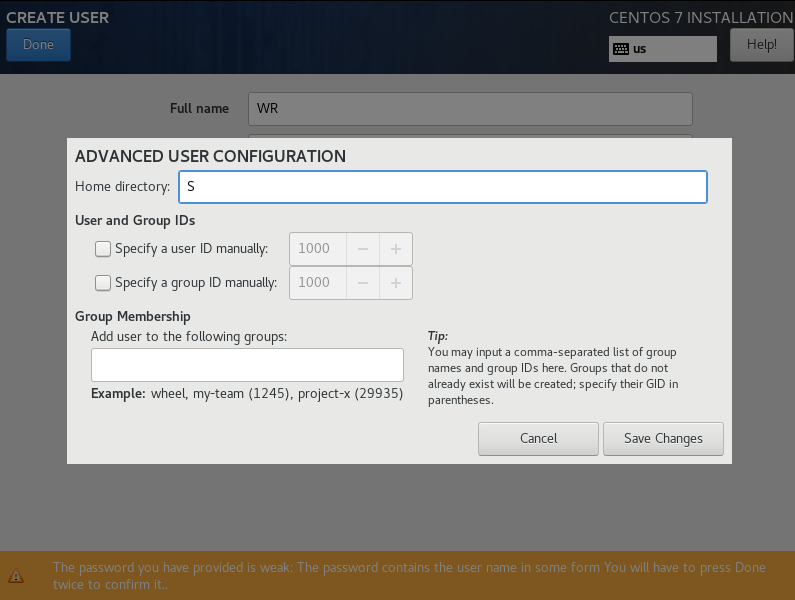The image size is (795, 600).
Task: Click Save Changes button
Action: 663,439
